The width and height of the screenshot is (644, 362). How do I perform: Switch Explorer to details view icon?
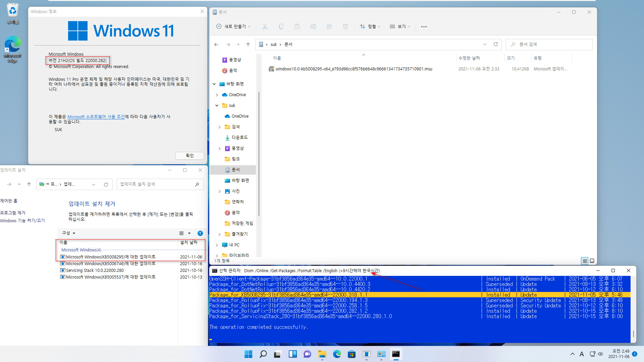585,261
